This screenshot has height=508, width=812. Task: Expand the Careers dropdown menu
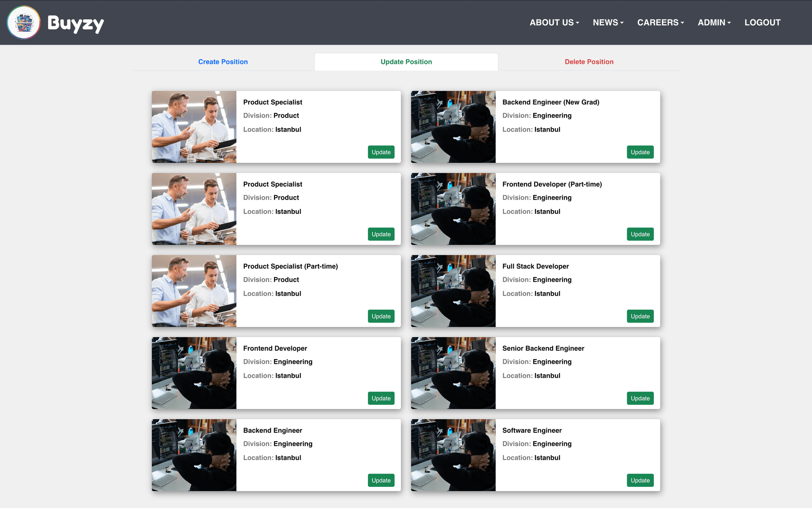[x=660, y=22]
